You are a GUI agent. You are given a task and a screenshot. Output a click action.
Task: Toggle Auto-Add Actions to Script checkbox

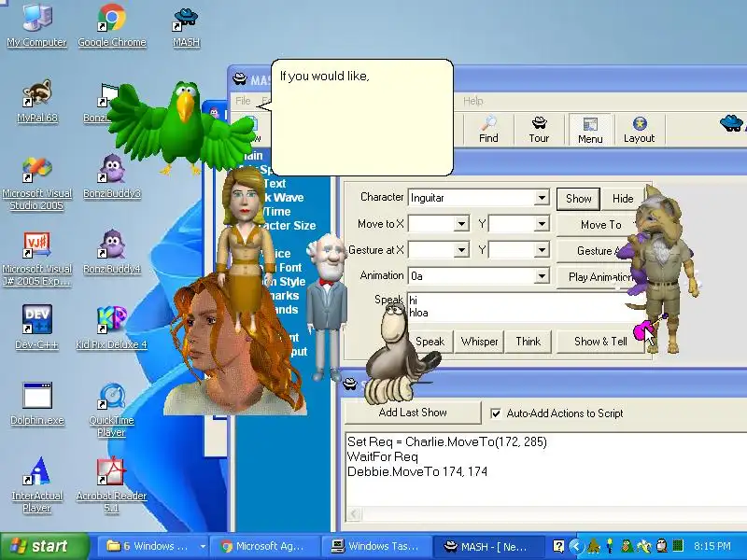(496, 413)
